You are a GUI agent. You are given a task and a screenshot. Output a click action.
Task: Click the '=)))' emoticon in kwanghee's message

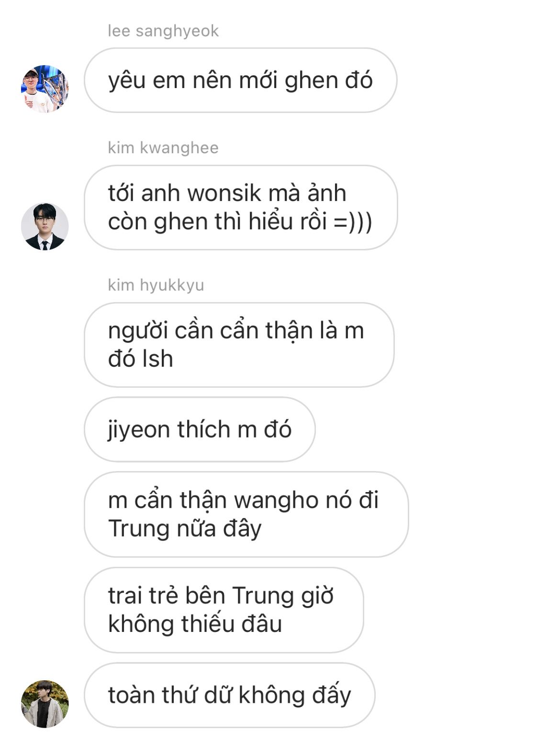(353, 222)
